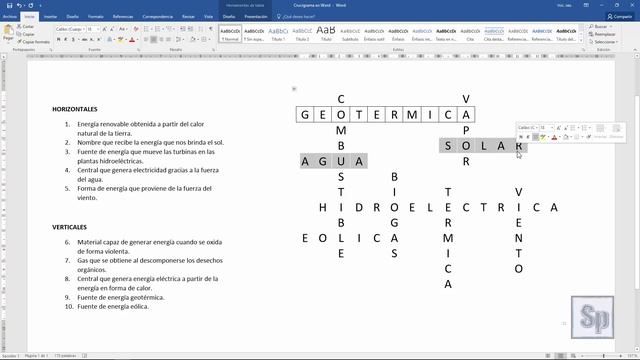This screenshot has height=360, width=640.
Task: Increase indent in paragraph group
Action: pos(190,29)
